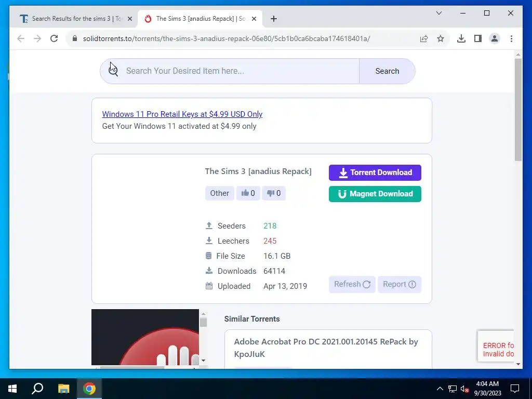532x399 pixels.
Task: Close The Sims 3 anadius Repack tab
Action: coord(255,19)
